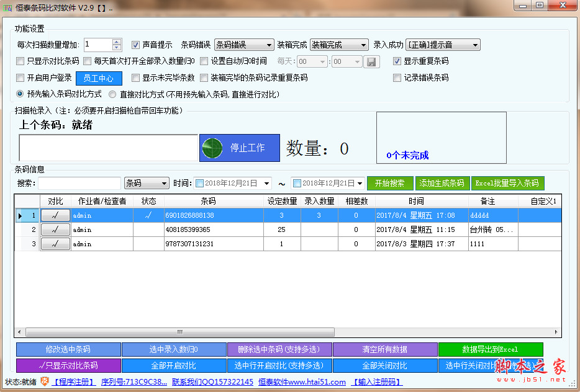Click the up arrow on scan quantity spinner

coord(117,42)
